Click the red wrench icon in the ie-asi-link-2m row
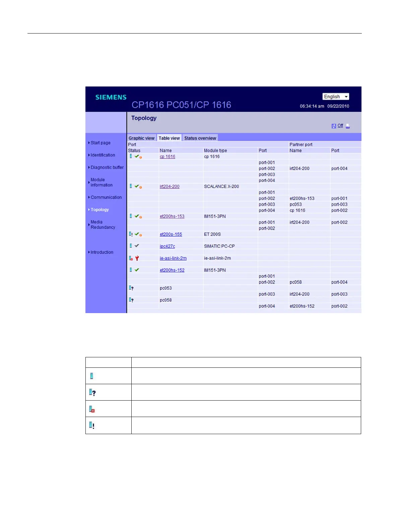 pyautogui.click(x=137, y=258)
